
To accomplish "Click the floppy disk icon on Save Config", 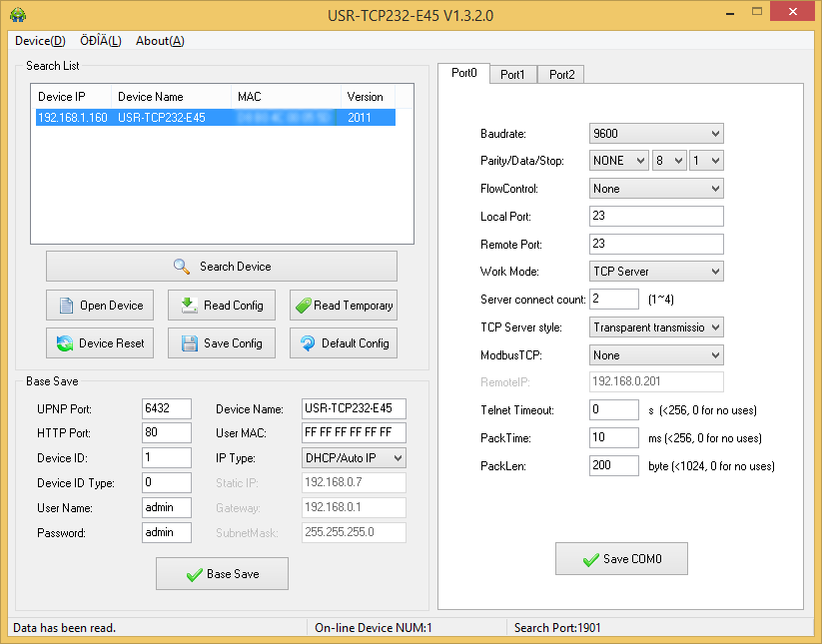I will pyautogui.click(x=189, y=343).
